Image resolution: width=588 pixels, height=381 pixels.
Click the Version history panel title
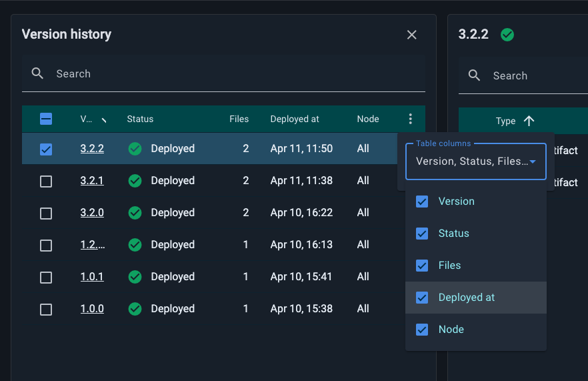(x=67, y=34)
